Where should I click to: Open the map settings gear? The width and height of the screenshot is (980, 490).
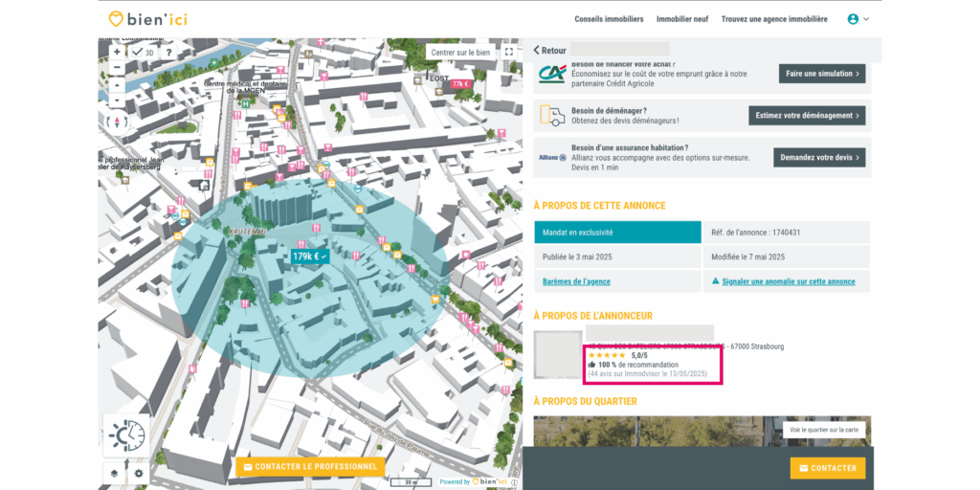pyautogui.click(x=139, y=473)
